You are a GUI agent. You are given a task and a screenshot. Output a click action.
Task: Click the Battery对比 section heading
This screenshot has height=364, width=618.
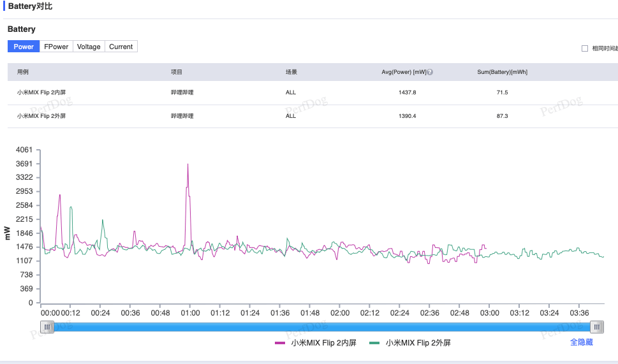pos(30,6)
